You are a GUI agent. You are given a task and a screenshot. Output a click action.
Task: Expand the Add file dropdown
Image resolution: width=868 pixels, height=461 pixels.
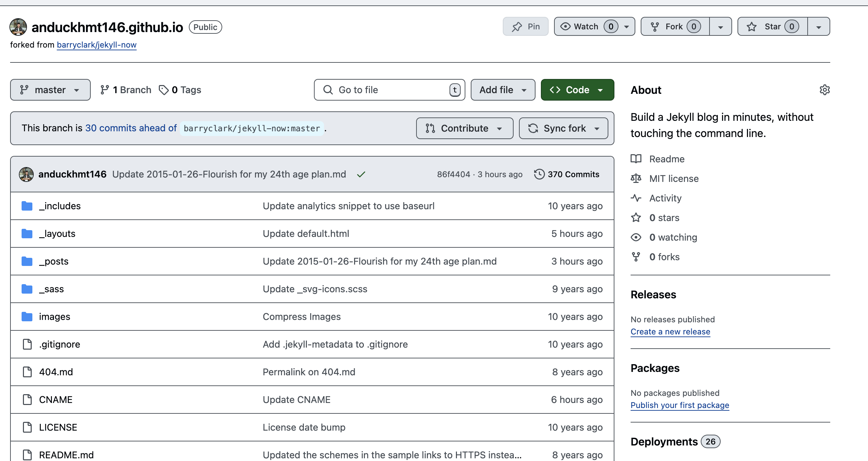click(502, 90)
